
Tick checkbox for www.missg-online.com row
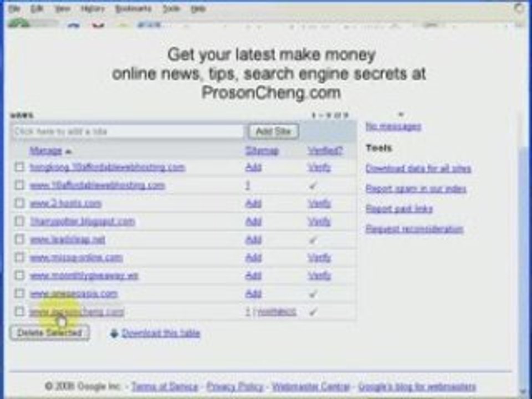pyautogui.click(x=19, y=257)
